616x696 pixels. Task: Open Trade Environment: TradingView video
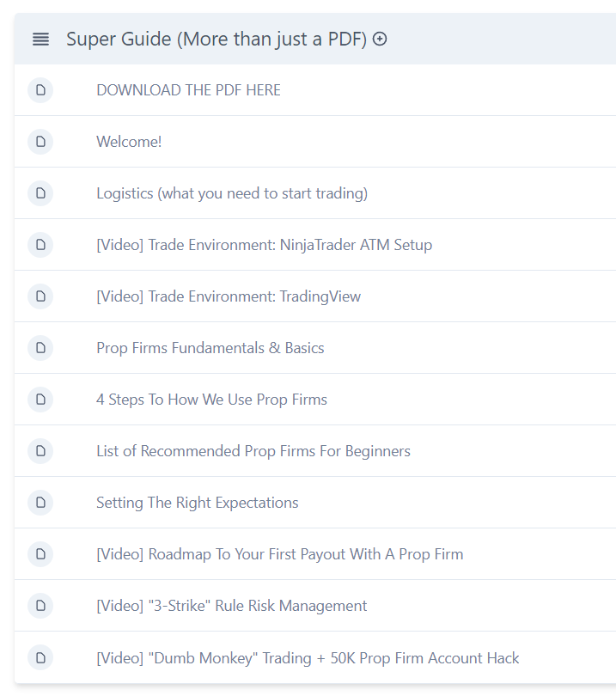coord(229,296)
